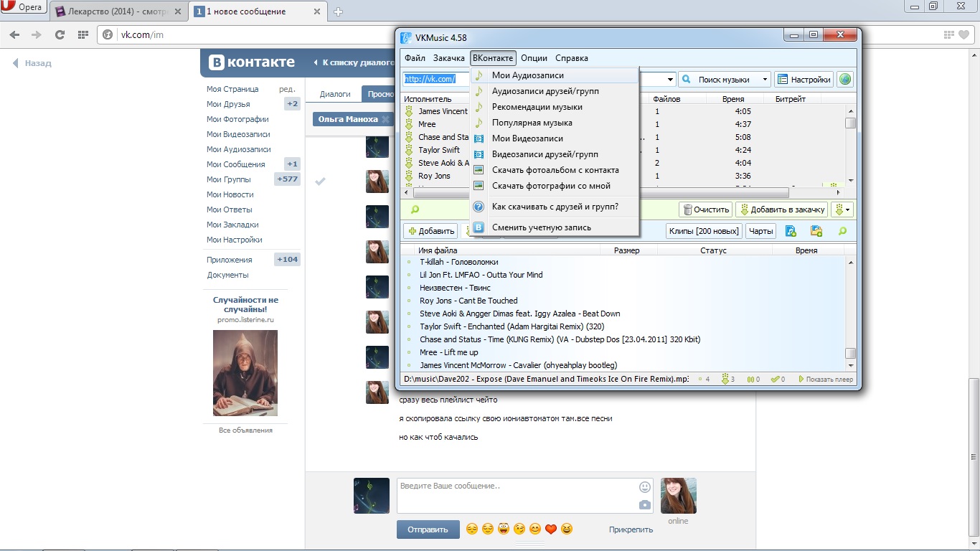Open the Справка menu
This screenshot has width=980, height=551.
pyautogui.click(x=572, y=58)
